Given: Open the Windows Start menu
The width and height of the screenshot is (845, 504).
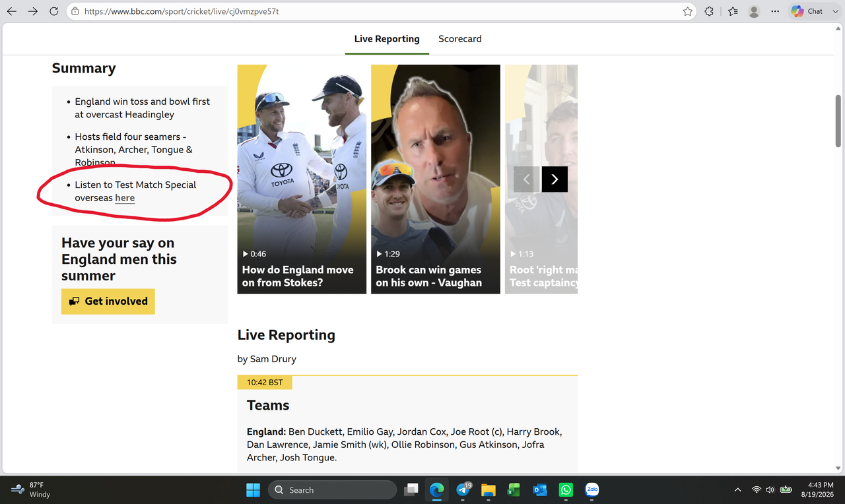Looking at the screenshot, I should [x=253, y=490].
